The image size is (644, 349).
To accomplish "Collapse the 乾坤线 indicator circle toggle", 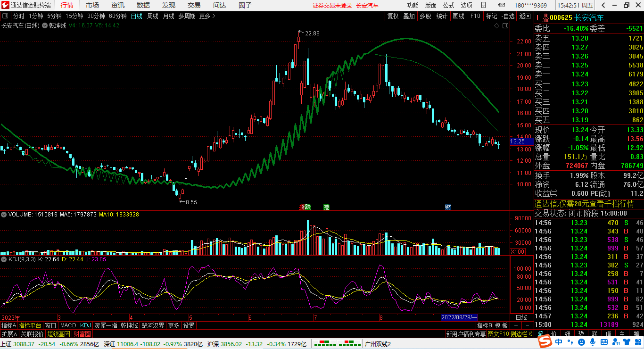I will point(45,25).
